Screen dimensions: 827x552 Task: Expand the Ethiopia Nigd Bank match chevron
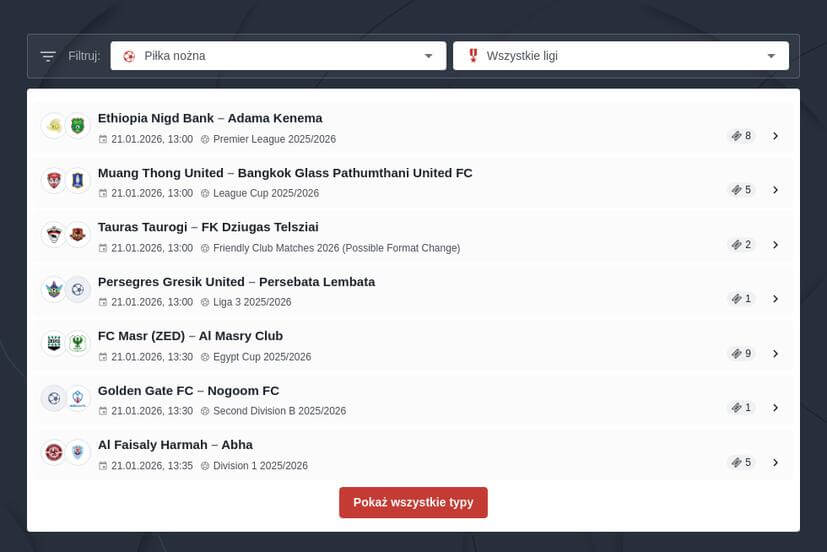776,136
